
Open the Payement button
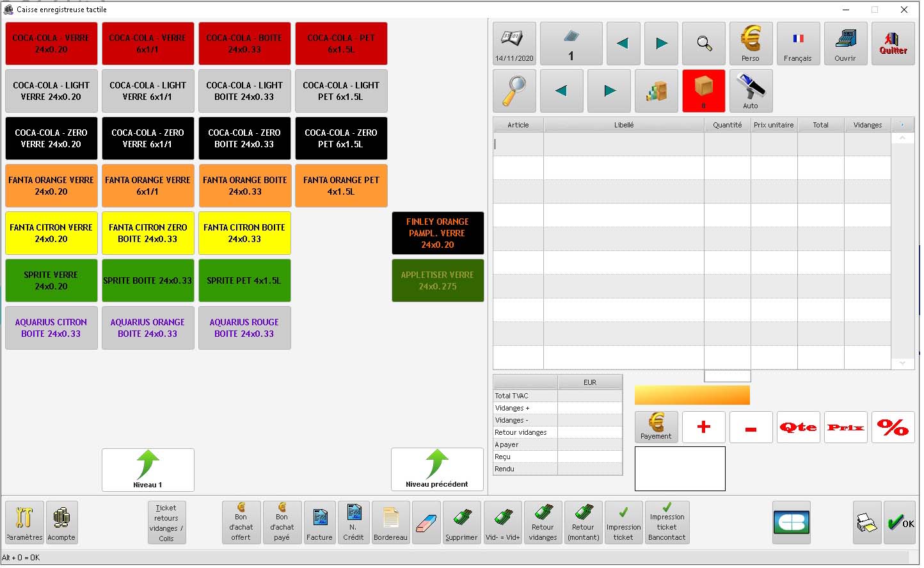657,427
